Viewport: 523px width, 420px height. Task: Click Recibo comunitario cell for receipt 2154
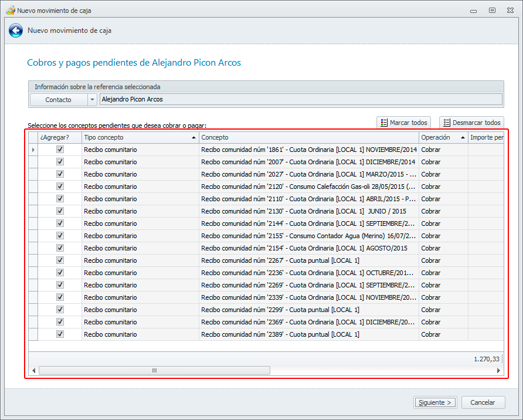(x=140, y=248)
